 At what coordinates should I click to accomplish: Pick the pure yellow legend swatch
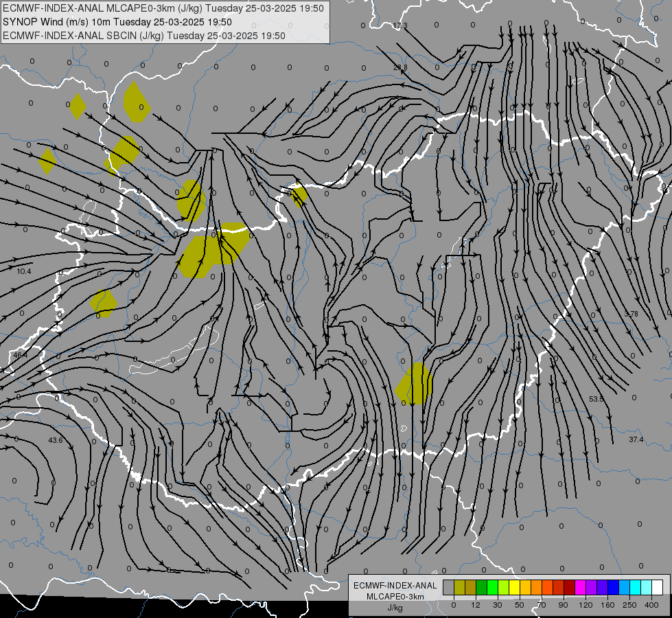[515, 587]
